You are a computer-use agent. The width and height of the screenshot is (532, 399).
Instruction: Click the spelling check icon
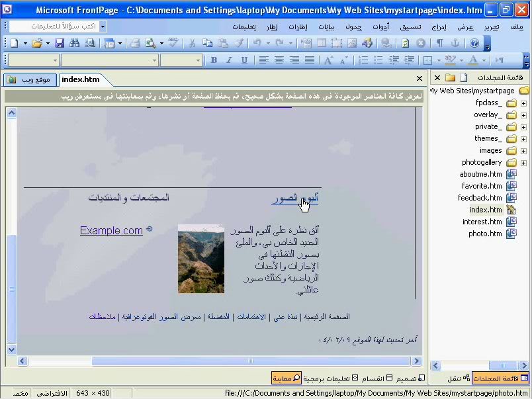point(173,43)
